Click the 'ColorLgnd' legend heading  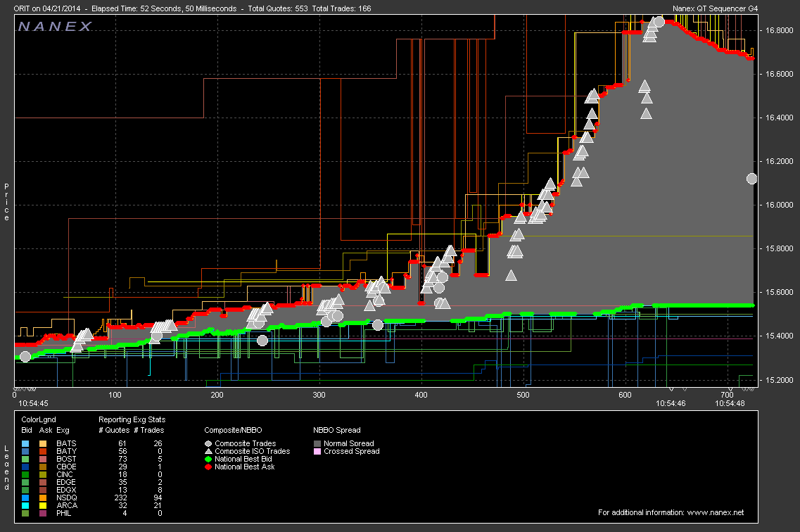coord(39,420)
